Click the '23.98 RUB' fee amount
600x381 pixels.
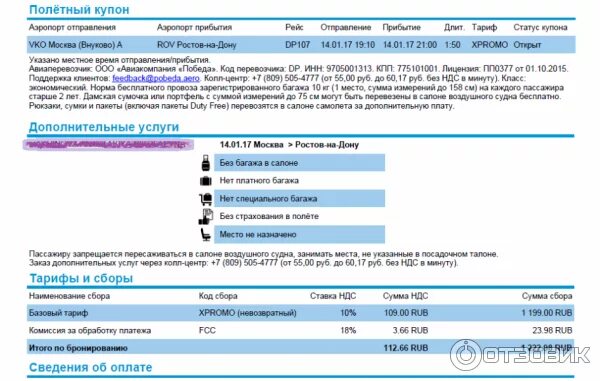[x=552, y=331]
